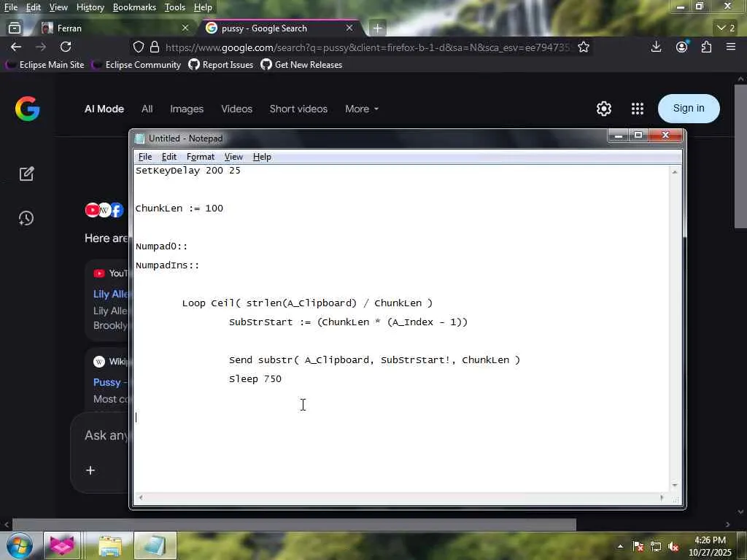Open Notepad's Edit menu
This screenshot has width=747, height=560.
tap(169, 157)
